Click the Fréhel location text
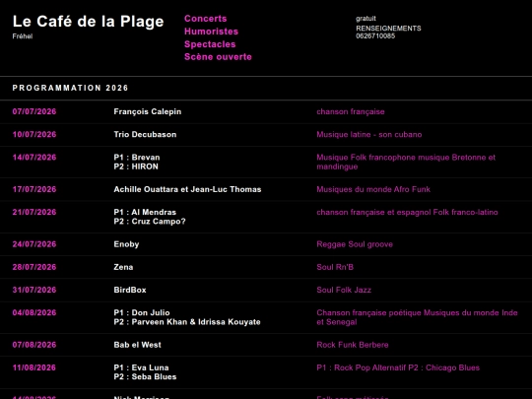 (23, 36)
